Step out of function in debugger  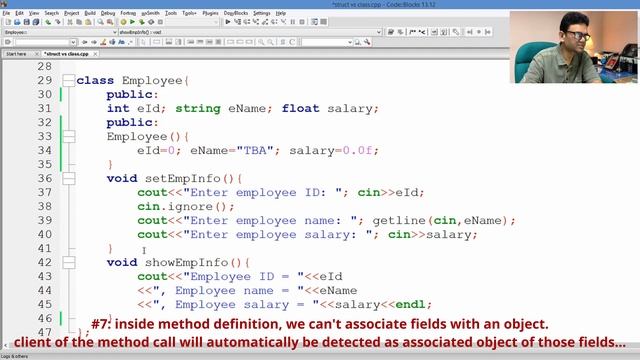pyautogui.click(x=265, y=22)
